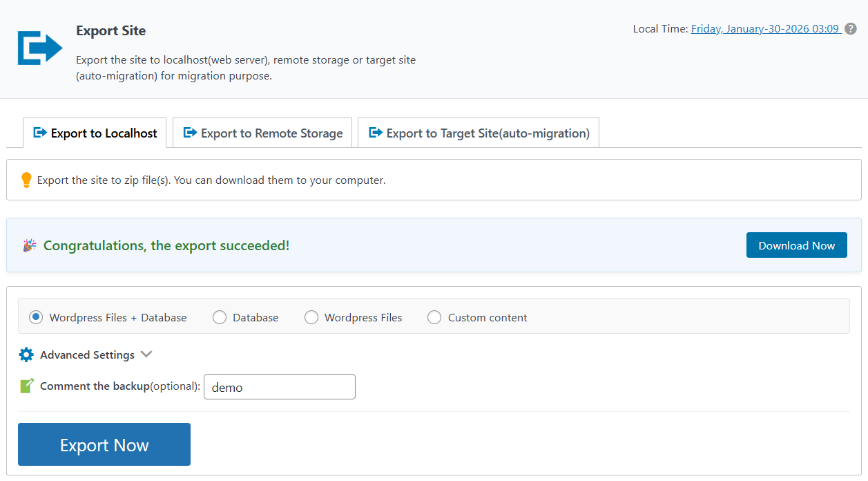Click the Export to Remote Storage tab icon
The width and height of the screenshot is (868, 481).
(190, 133)
